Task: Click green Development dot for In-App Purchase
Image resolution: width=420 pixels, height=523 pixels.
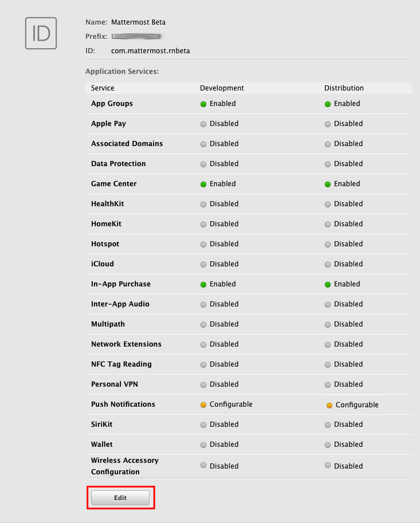Action: click(203, 285)
